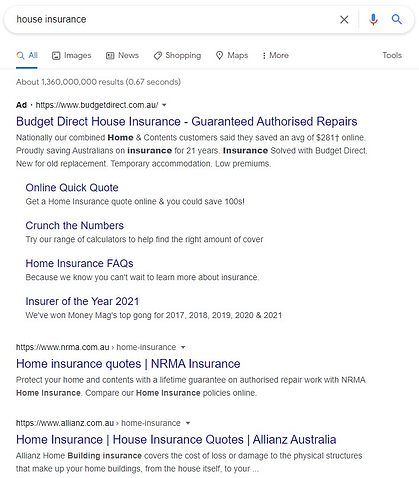419x478 pixels.
Task: Open NRMA Home insurance quotes result
Action: coord(128,364)
